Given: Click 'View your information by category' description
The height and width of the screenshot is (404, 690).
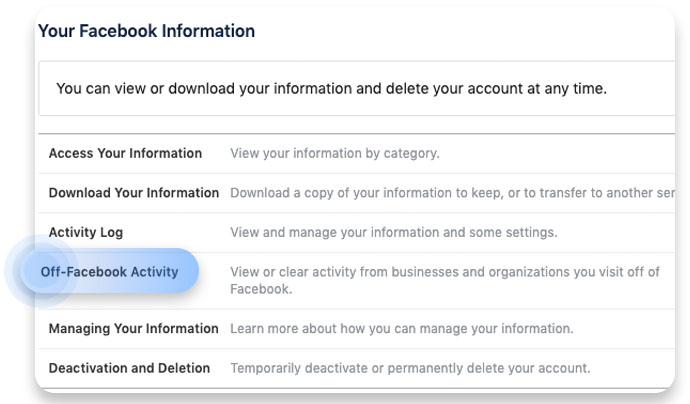Looking at the screenshot, I should click(x=335, y=153).
